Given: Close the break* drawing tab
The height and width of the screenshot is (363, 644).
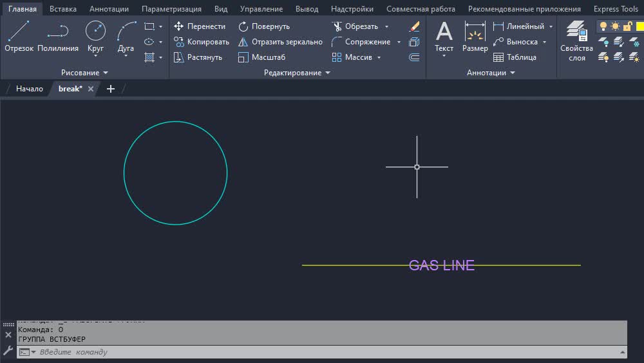Looking at the screenshot, I should click(x=91, y=89).
